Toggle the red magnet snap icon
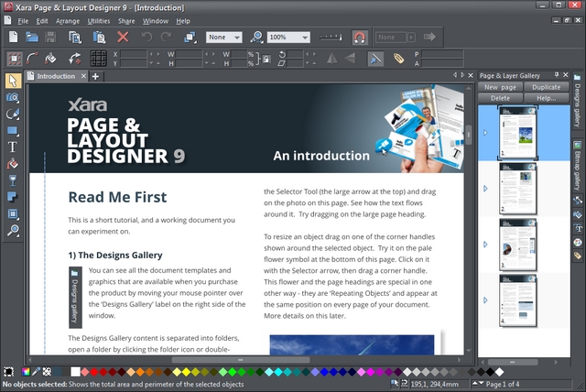This screenshot has height=392, width=586. click(x=360, y=38)
